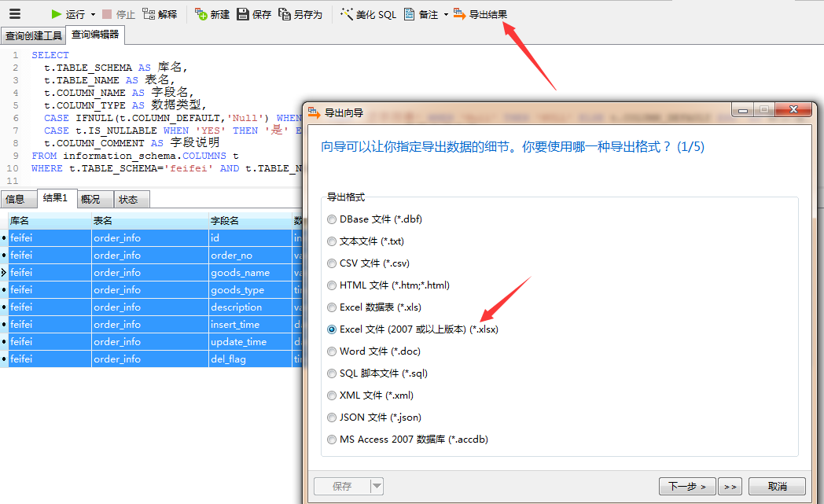Cancel the export wizard with 取消
The height and width of the screenshot is (504, 824).
(x=778, y=486)
